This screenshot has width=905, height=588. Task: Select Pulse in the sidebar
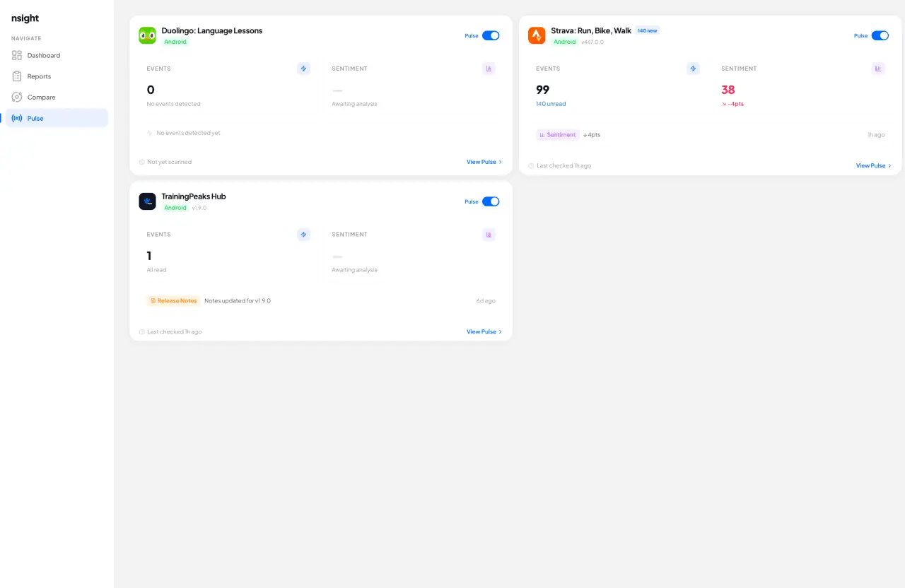[x=57, y=118]
